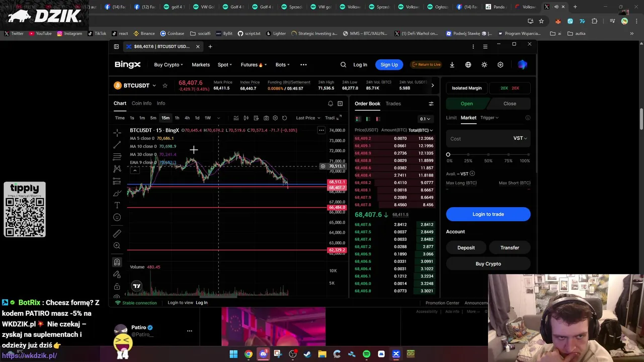Toggle the chart layout panel icon

pyautogui.click(x=340, y=104)
